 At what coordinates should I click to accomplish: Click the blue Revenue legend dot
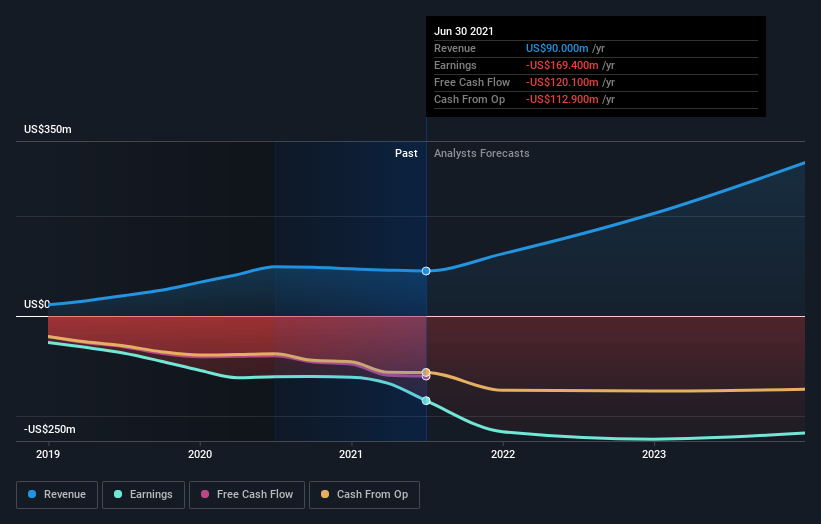(x=32, y=494)
